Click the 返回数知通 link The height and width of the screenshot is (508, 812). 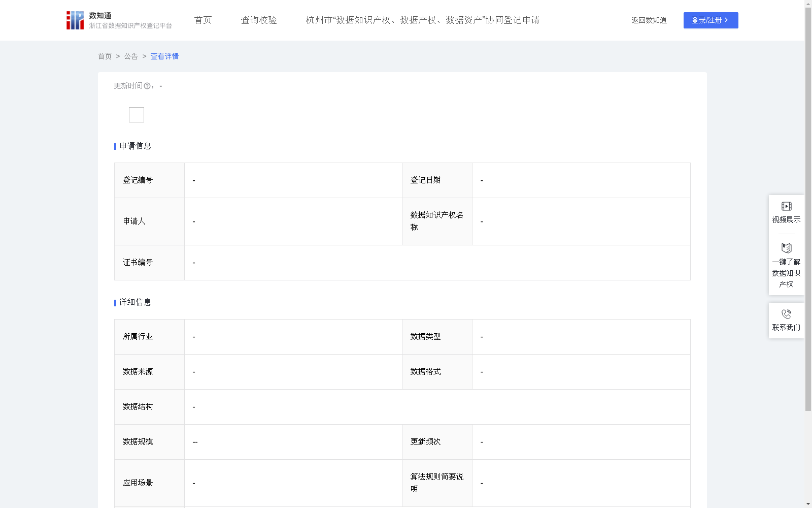[x=649, y=20]
